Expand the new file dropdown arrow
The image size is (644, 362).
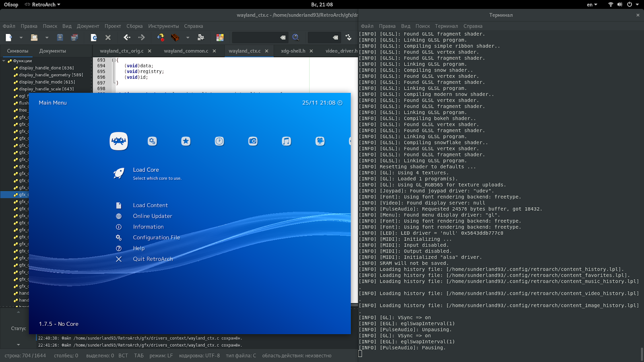coord(21,37)
